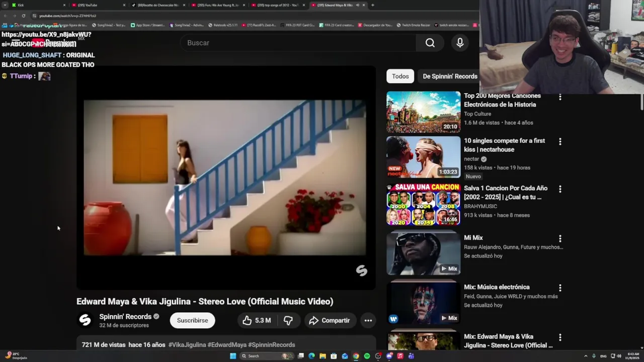Click the taskbar Search box
Screen dimensions: 644x362
267,356
